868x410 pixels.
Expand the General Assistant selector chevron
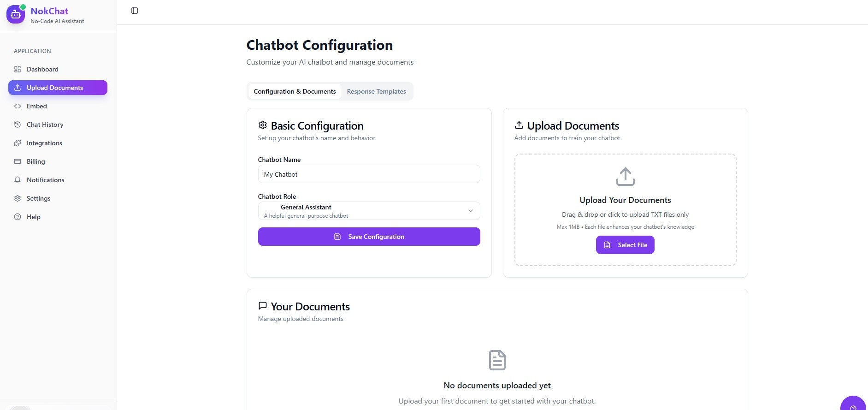tap(471, 211)
